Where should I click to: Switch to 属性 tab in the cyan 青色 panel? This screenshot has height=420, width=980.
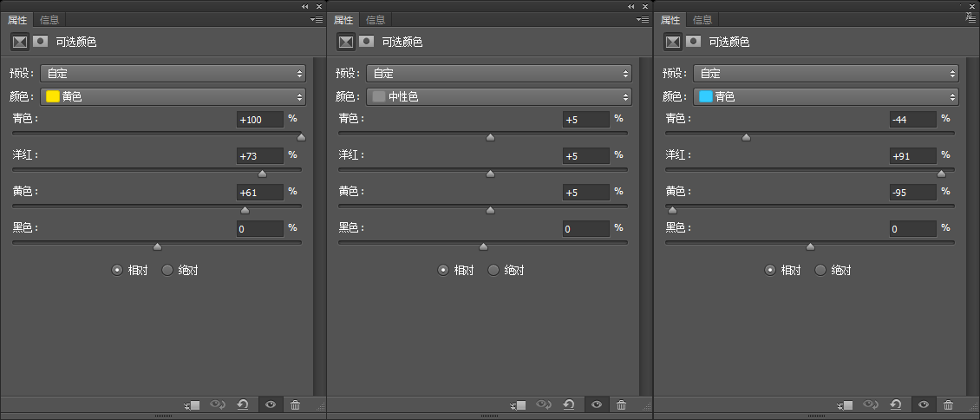pyautogui.click(x=670, y=20)
